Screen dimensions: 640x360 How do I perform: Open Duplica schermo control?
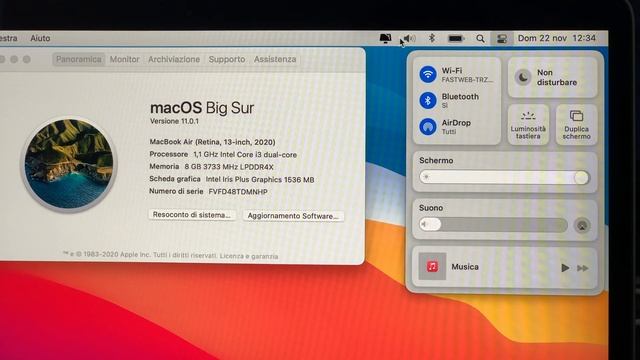(576, 124)
